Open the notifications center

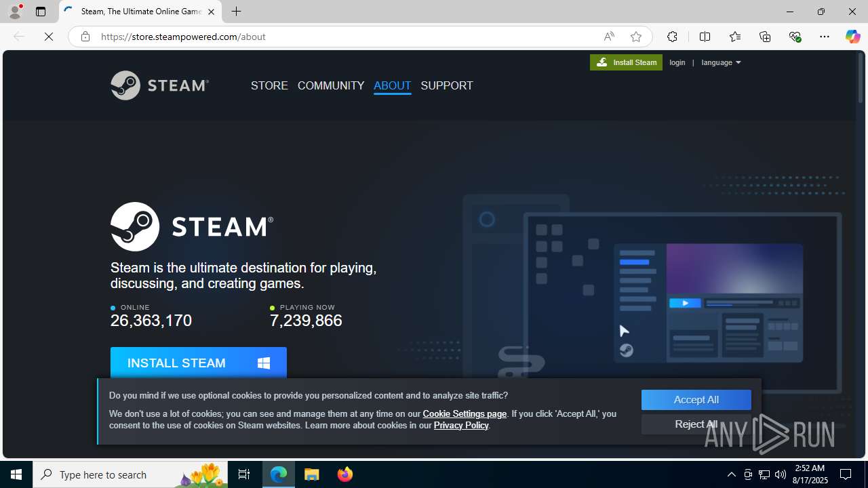[846, 474]
